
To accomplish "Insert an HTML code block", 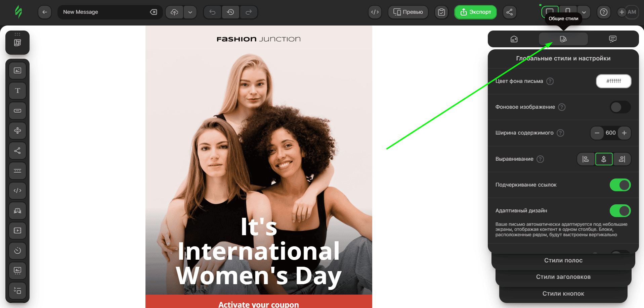I will (x=17, y=191).
